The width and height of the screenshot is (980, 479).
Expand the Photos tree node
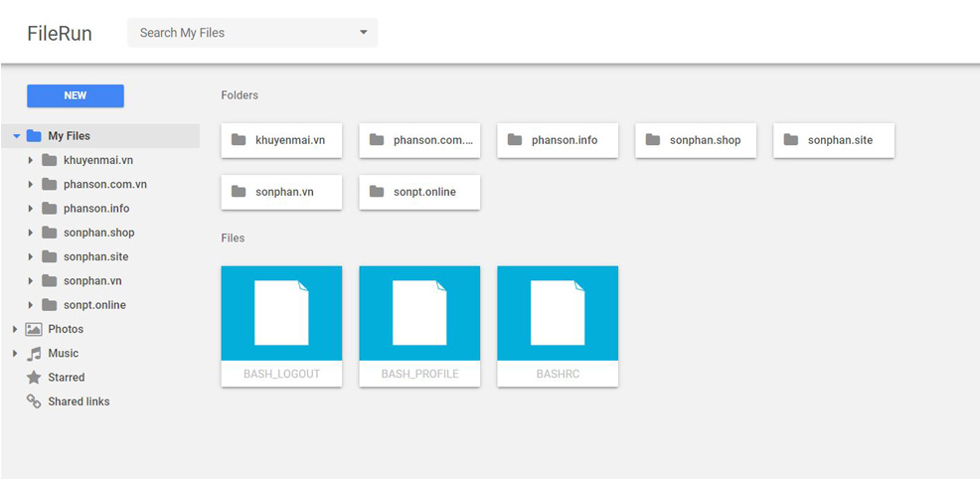pyautogui.click(x=15, y=329)
